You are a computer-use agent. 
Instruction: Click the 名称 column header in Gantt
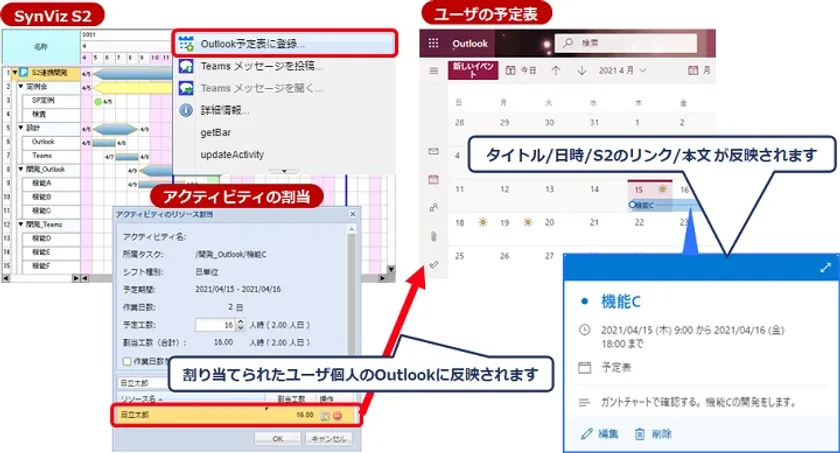(41, 47)
